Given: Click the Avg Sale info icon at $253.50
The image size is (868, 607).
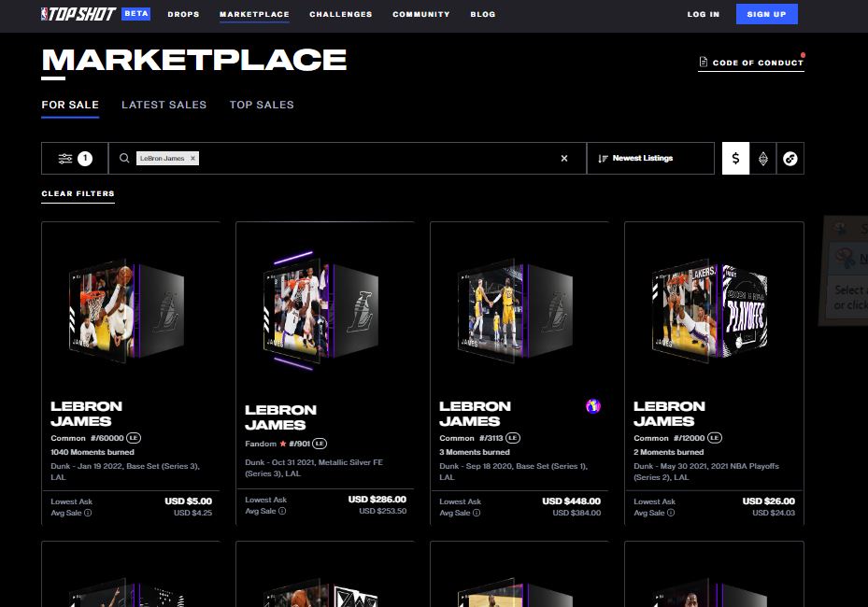Looking at the screenshot, I should click(282, 511).
